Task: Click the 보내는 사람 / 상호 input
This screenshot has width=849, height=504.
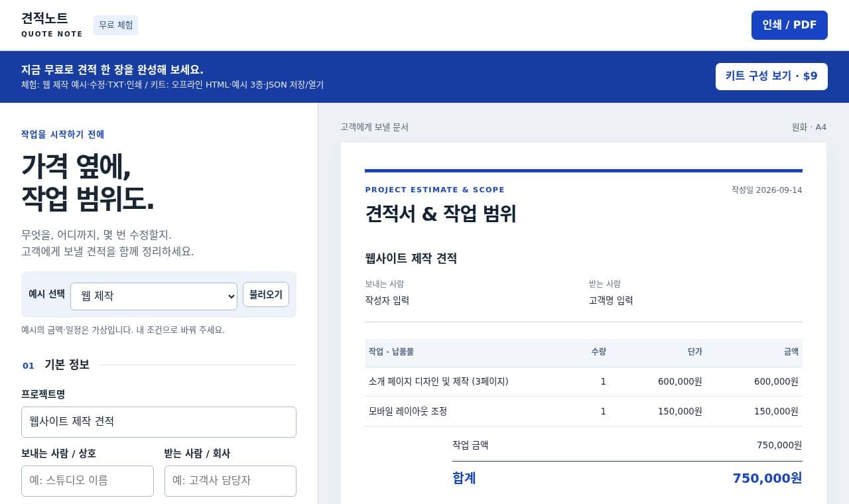Action: [x=88, y=481]
